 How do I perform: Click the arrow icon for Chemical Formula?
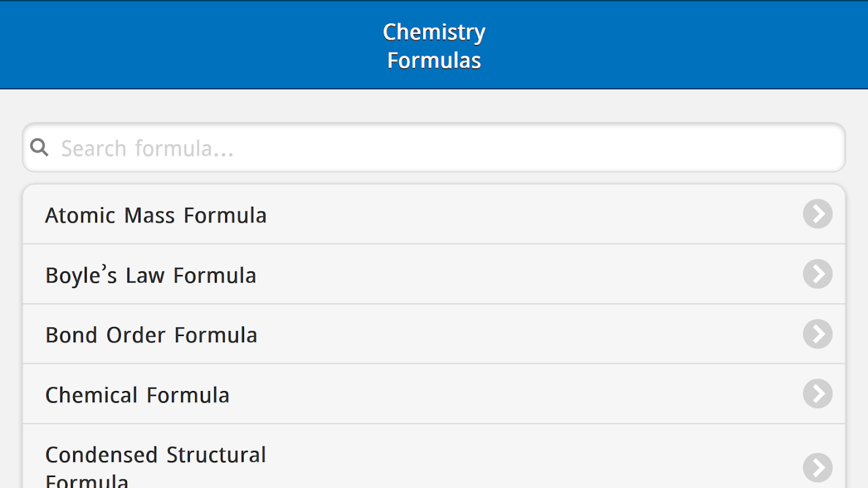(x=817, y=393)
